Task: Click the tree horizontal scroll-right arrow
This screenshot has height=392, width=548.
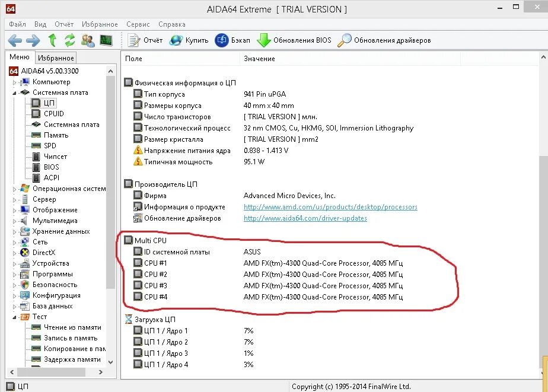Action: 101,372
